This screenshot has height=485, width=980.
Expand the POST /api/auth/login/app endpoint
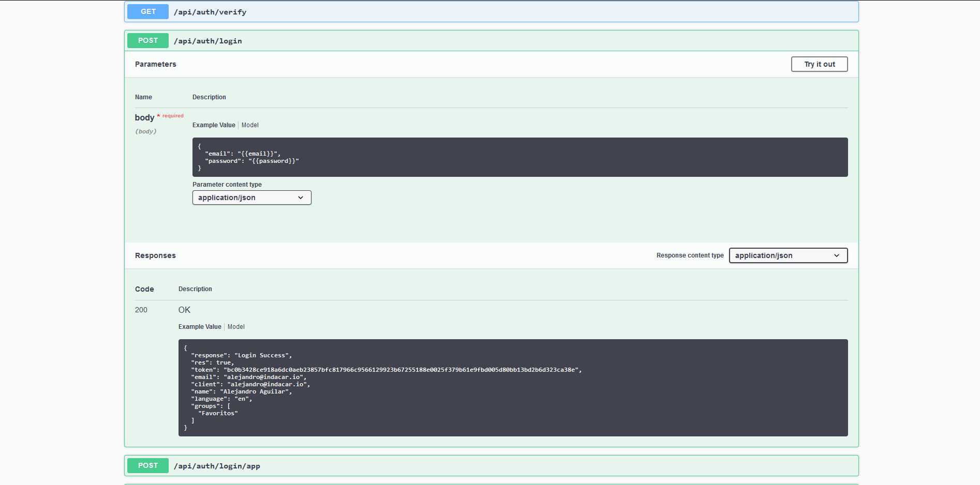(491, 466)
